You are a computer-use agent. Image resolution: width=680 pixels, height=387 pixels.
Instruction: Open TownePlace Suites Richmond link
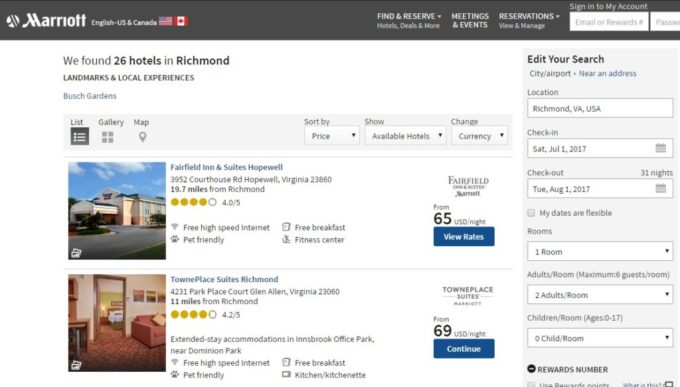pyautogui.click(x=224, y=279)
